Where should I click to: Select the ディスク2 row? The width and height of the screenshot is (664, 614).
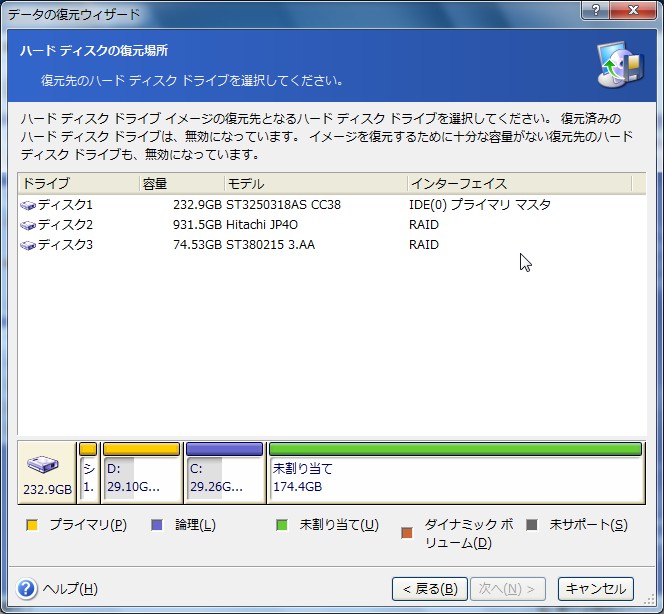tap(332, 225)
